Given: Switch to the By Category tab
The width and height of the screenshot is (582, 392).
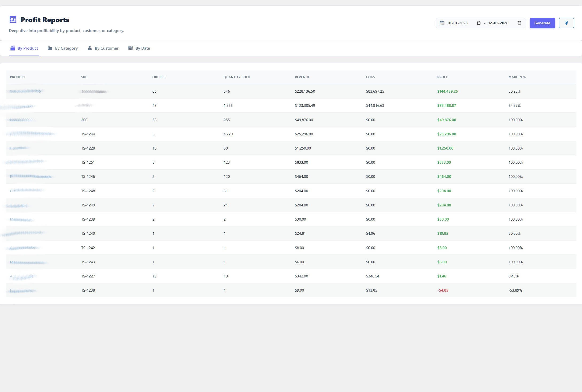Looking at the screenshot, I should click(x=63, y=48).
